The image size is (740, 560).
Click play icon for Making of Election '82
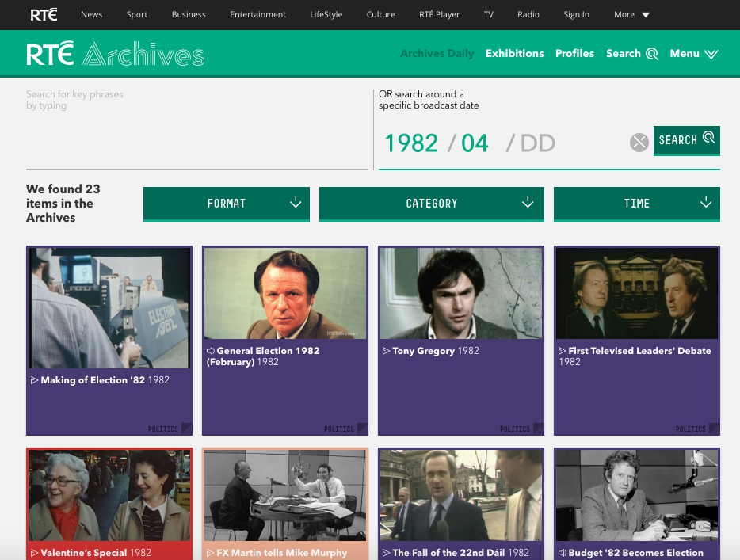click(x=34, y=380)
